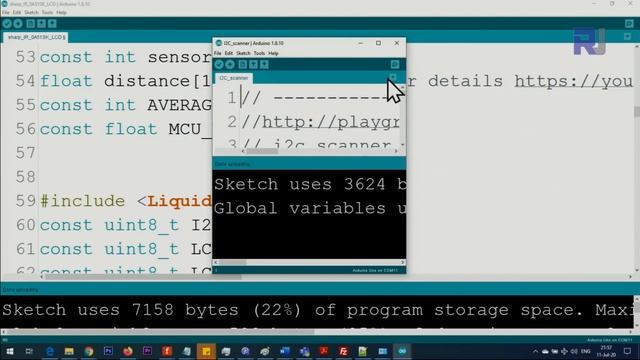Open File menu in main Arduino window
Viewport: 640px width, 360px height.
pyautogui.click(x=6, y=13)
